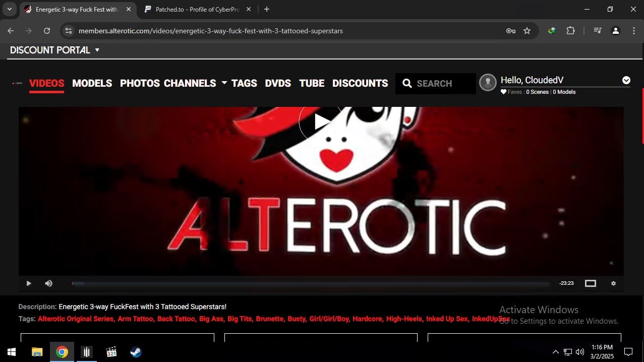Click the colorful extension icon in the toolbar
The width and height of the screenshot is (644, 362).
tap(552, 31)
